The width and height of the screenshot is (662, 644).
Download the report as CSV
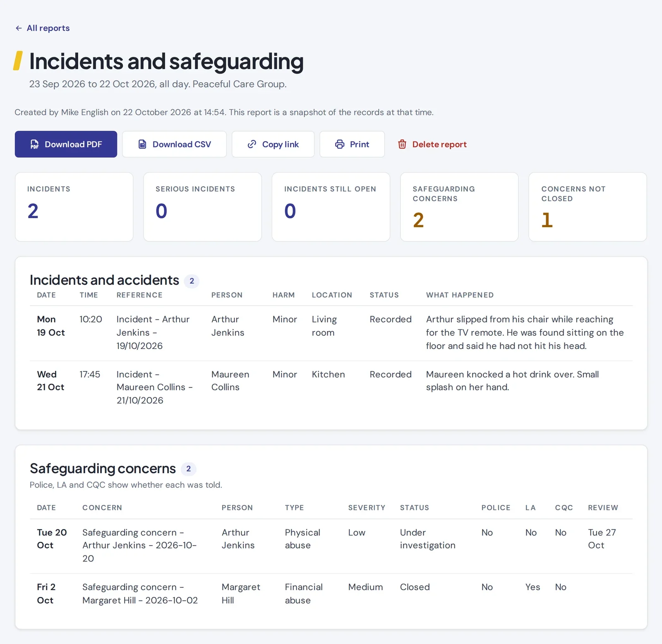[174, 144]
